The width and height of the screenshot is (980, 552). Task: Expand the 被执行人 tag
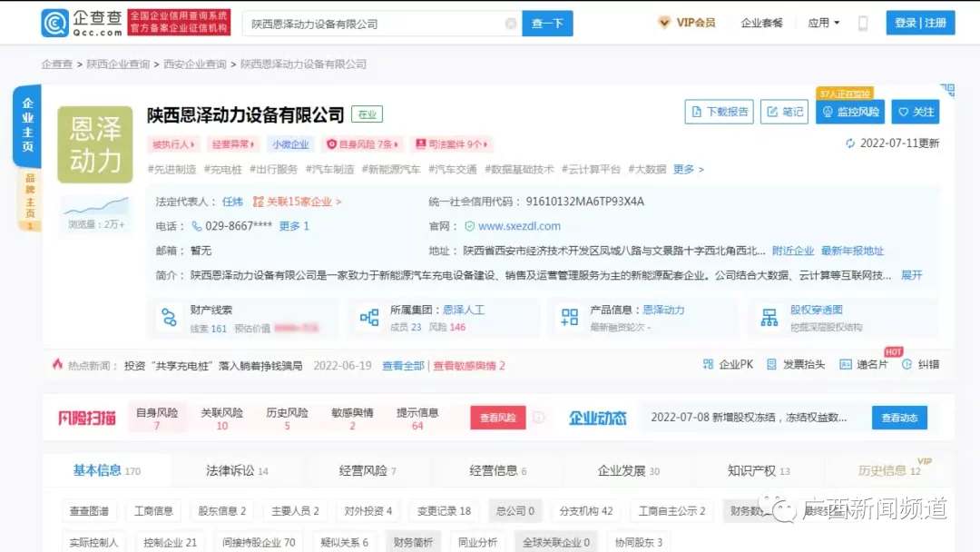click(x=173, y=144)
